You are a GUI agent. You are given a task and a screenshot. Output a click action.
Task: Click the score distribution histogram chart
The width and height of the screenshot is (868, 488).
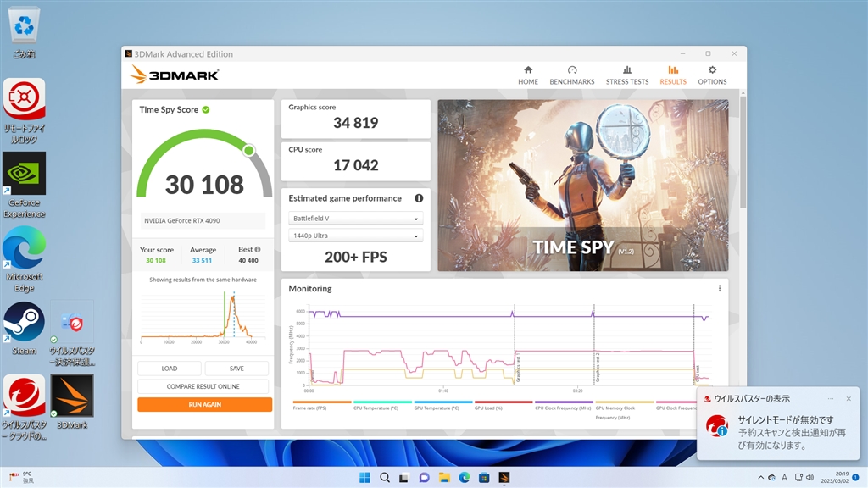(x=203, y=315)
